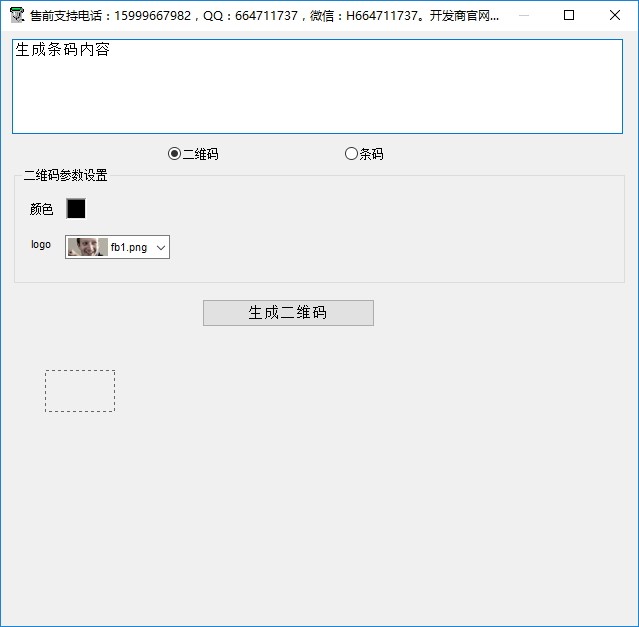The width and height of the screenshot is (639, 627).
Task: Click inside the 生成条码内容 text box
Action: tap(317, 86)
